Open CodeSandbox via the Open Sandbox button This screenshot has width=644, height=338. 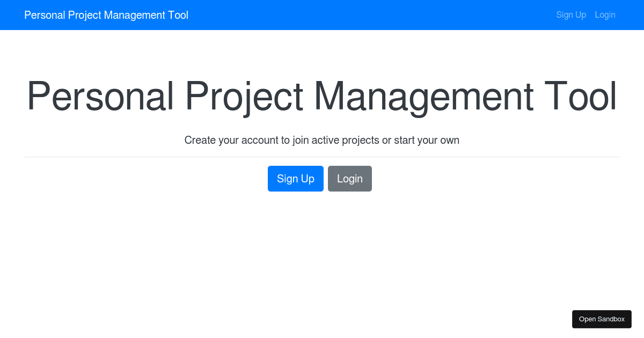pos(602,319)
